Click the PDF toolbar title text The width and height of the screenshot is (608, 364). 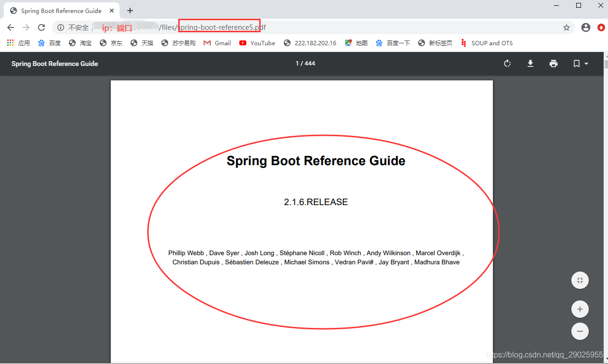[x=54, y=64]
